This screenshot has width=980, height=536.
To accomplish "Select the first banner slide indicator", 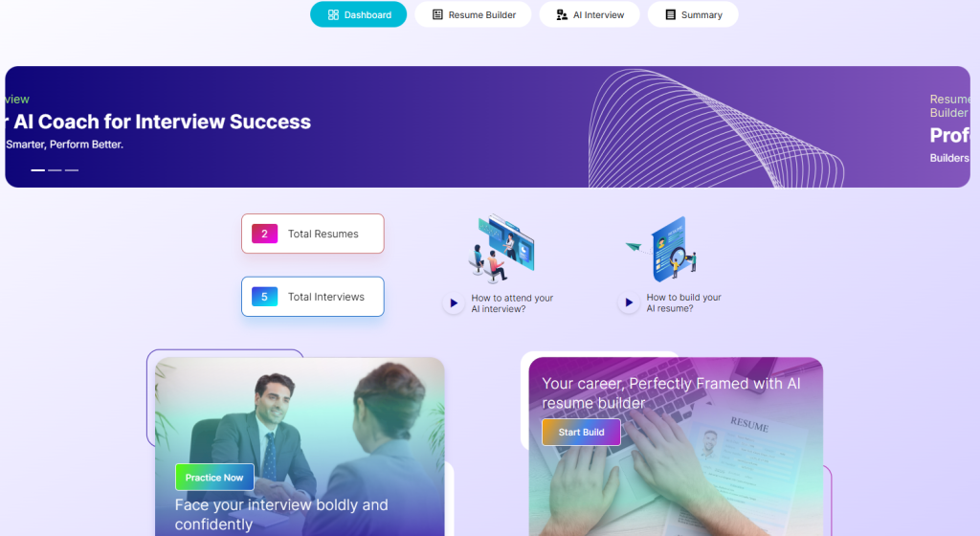I will [37, 170].
